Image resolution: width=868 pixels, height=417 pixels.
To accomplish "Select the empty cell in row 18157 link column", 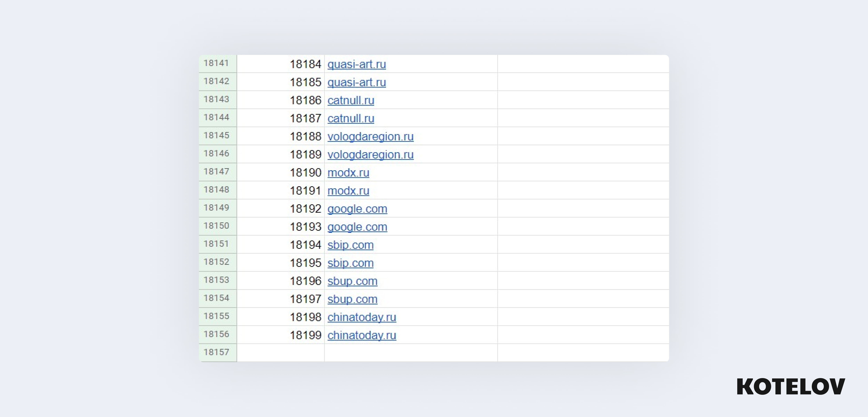I will [x=410, y=353].
